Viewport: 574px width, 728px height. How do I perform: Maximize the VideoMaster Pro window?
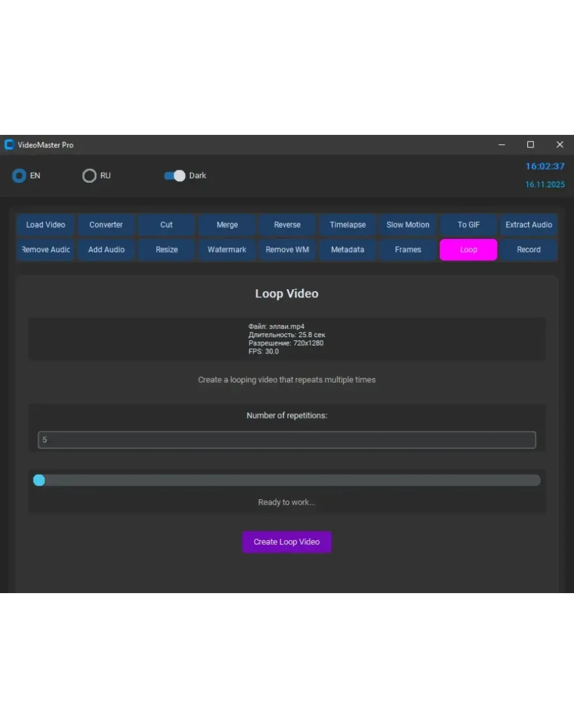tap(530, 145)
